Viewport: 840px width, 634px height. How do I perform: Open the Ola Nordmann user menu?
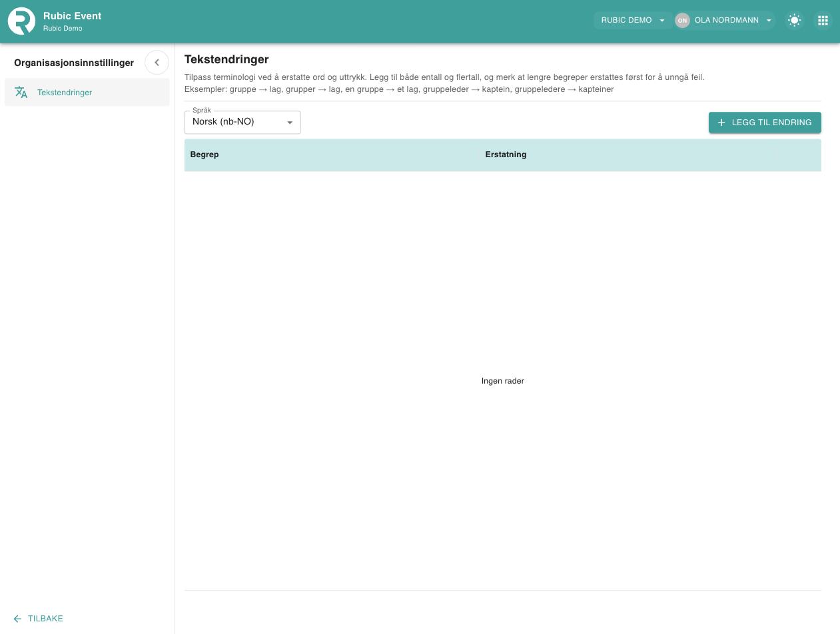725,21
